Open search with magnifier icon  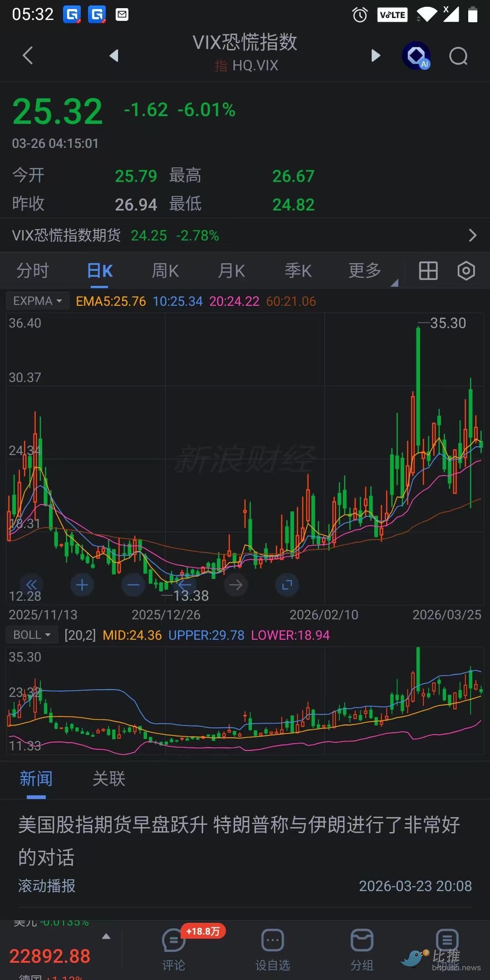pyautogui.click(x=458, y=56)
